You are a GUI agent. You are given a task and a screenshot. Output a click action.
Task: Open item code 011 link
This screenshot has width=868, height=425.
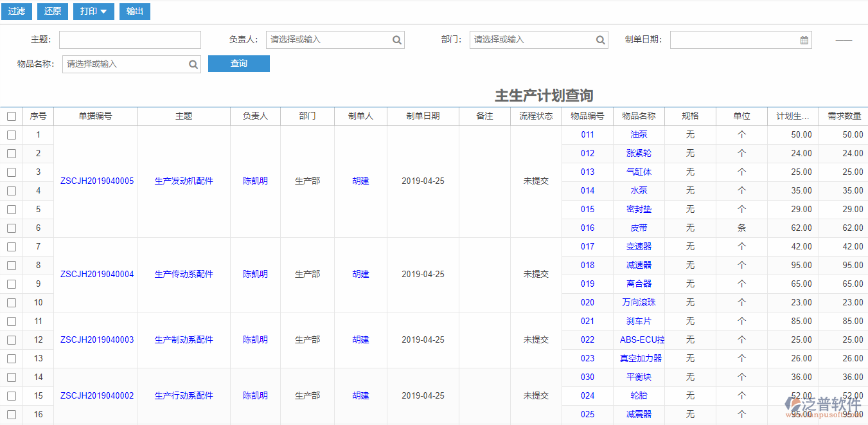(x=587, y=134)
